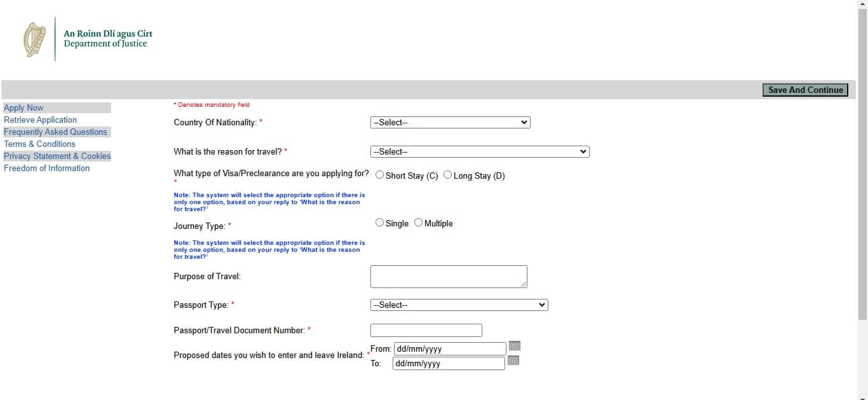Open the From date calendar picker icon
Screen dimensions: 868x400
click(x=515, y=346)
